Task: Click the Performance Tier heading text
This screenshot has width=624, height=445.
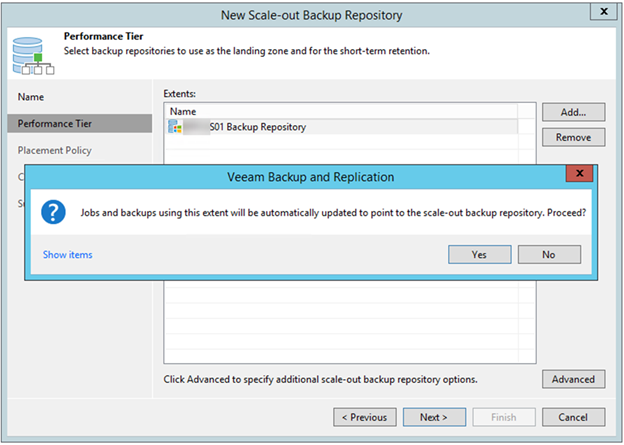Action: coord(103,36)
